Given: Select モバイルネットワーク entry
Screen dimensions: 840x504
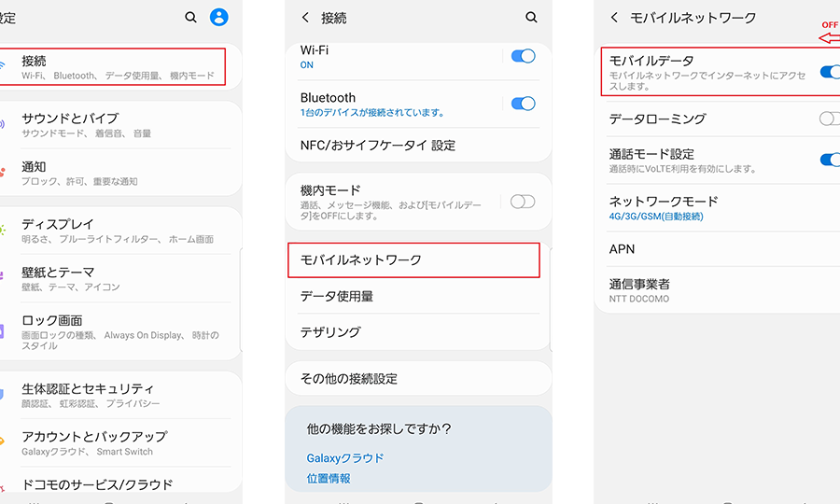Looking at the screenshot, I should tap(413, 259).
